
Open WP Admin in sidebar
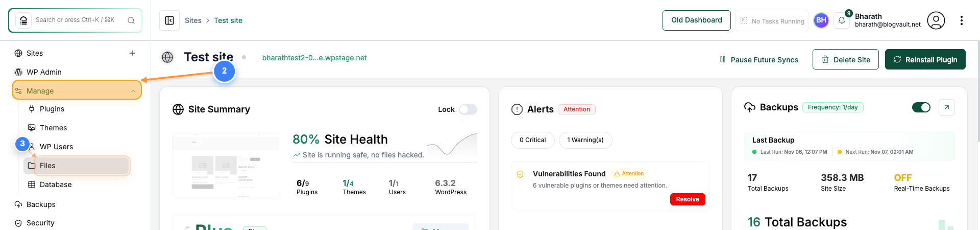tap(44, 72)
